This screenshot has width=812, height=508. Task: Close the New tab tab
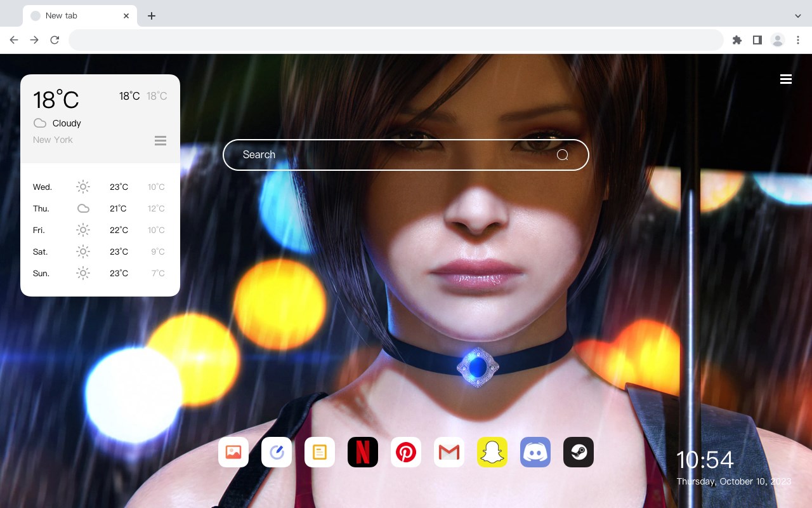127,16
